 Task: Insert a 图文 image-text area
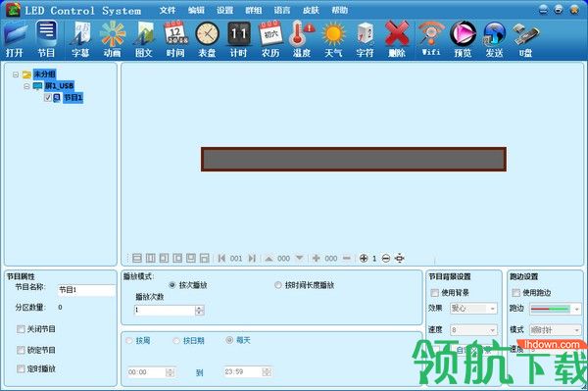click(x=144, y=40)
